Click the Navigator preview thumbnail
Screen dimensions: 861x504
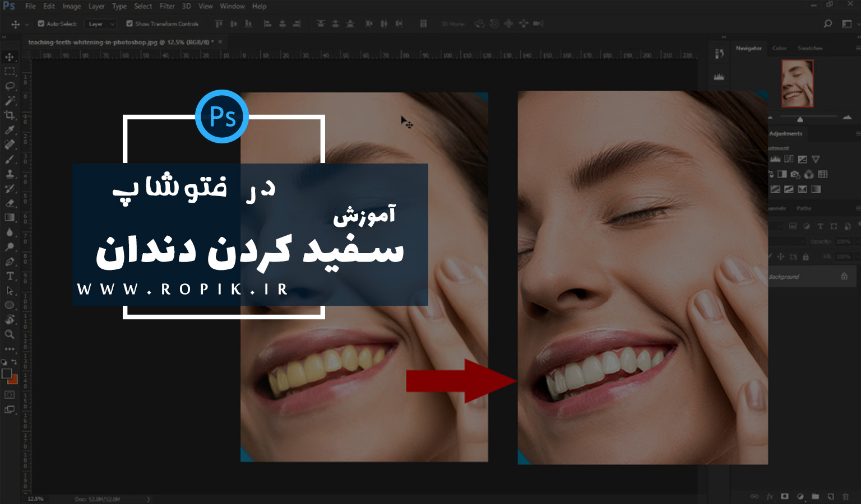coord(797,83)
